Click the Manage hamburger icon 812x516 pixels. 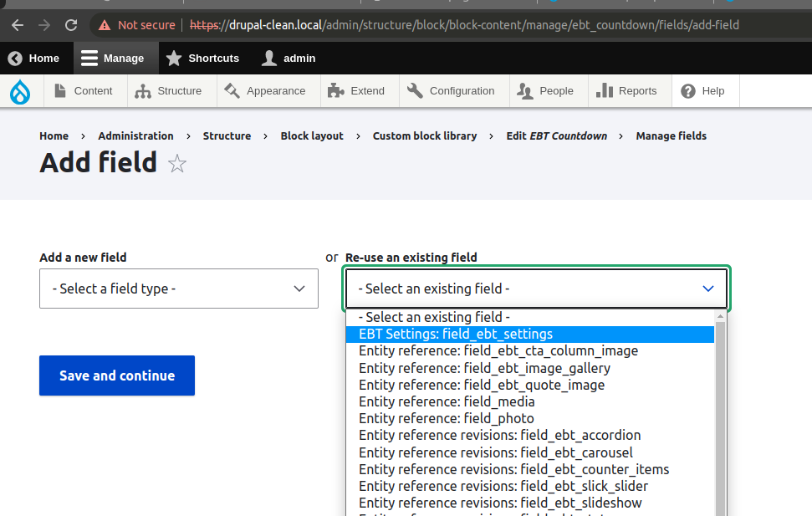coord(89,58)
